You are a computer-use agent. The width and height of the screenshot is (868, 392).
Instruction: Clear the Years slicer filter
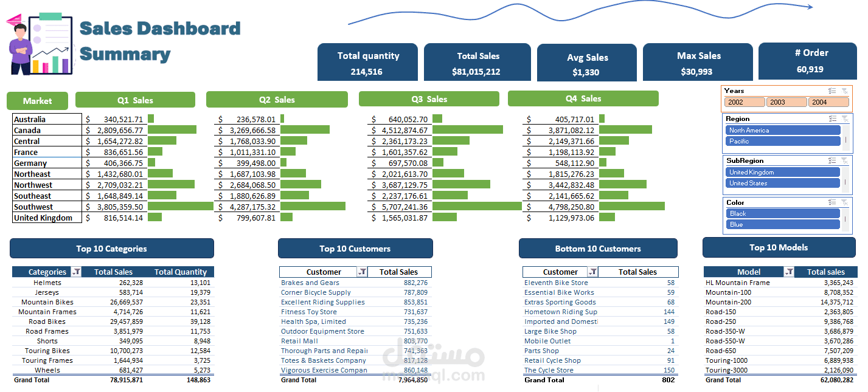pos(845,91)
